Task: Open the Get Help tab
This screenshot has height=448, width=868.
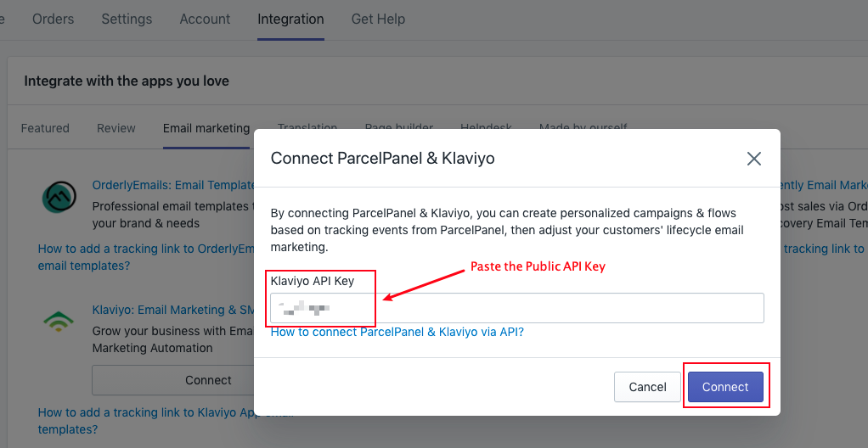Action: [x=378, y=20]
